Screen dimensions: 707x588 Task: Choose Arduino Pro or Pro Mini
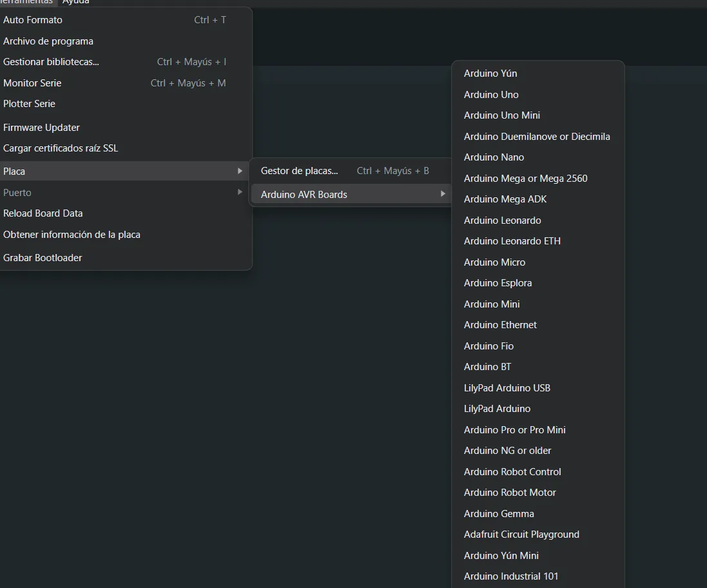click(x=538, y=430)
